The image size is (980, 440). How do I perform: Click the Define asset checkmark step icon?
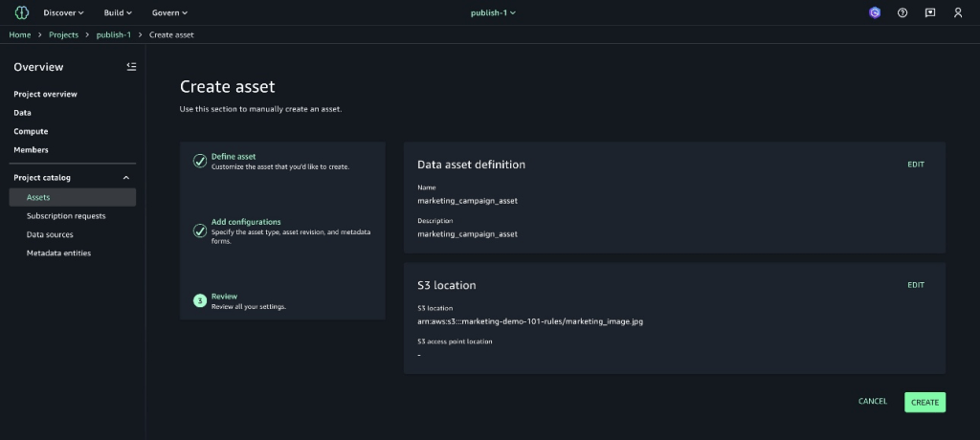(200, 161)
